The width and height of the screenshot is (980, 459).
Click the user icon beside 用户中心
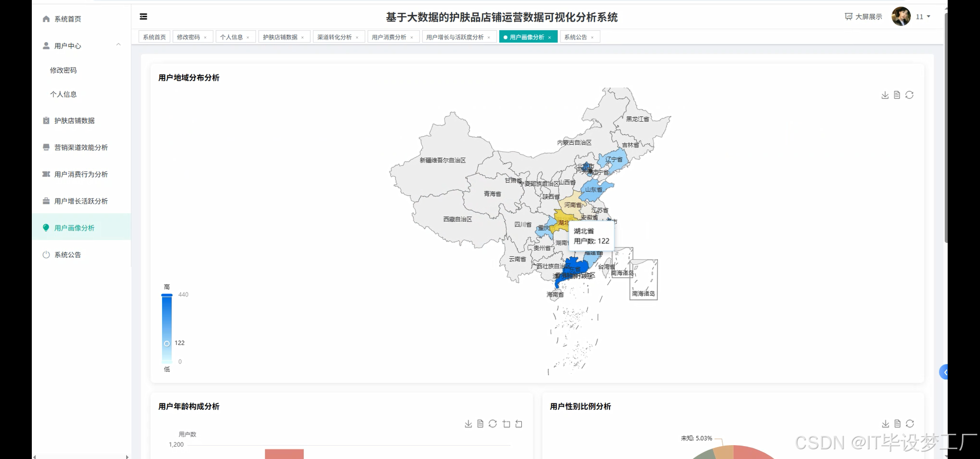pyautogui.click(x=46, y=46)
